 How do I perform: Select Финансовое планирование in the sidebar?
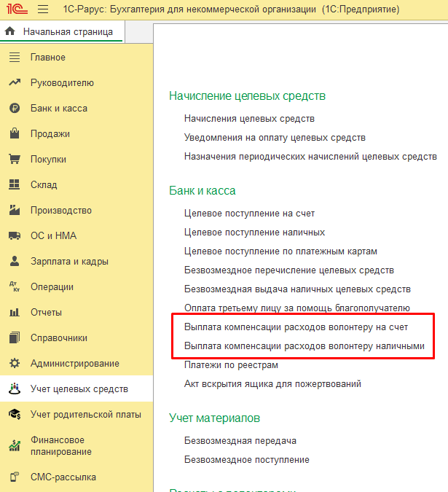[x=61, y=446]
